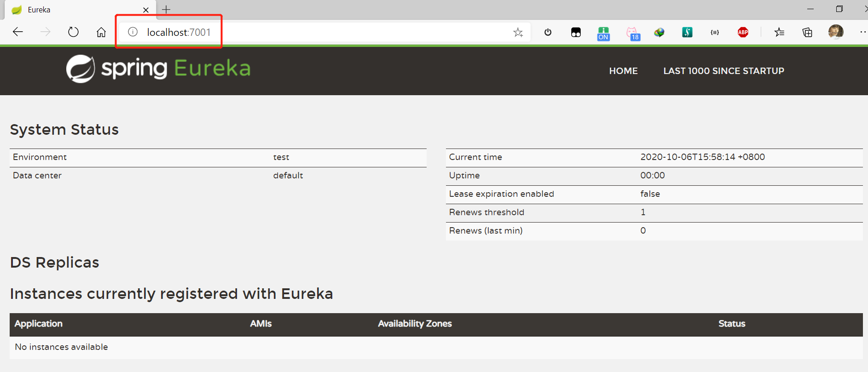Reload the page with the refresh icon
Image resolution: width=868 pixels, height=372 pixels.
click(73, 32)
